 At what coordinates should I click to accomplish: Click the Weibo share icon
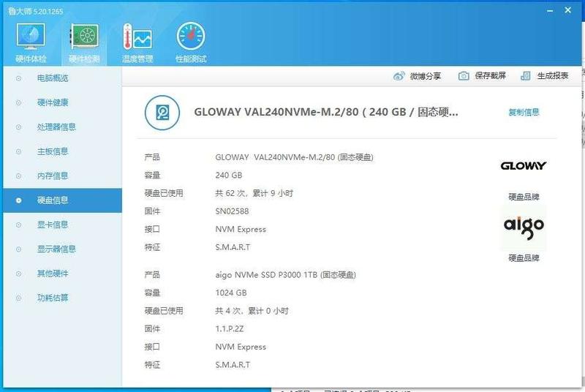click(399, 76)
